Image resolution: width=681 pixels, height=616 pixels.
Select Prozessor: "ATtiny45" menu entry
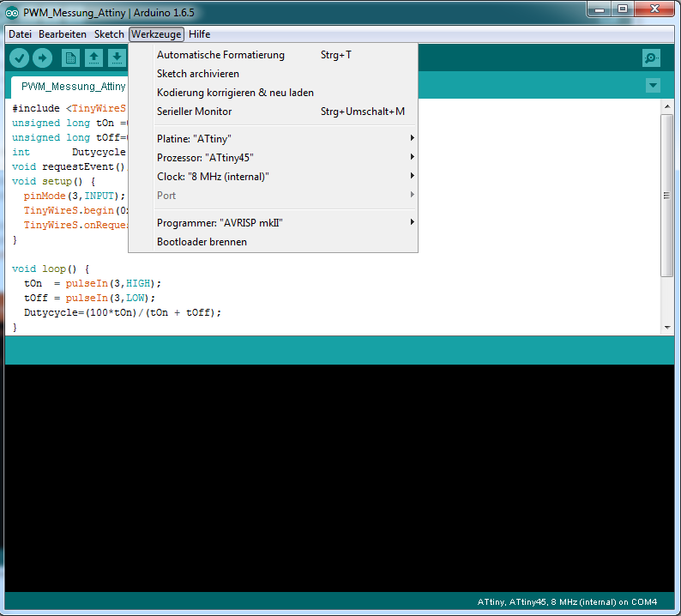click(x=274, y=158)
